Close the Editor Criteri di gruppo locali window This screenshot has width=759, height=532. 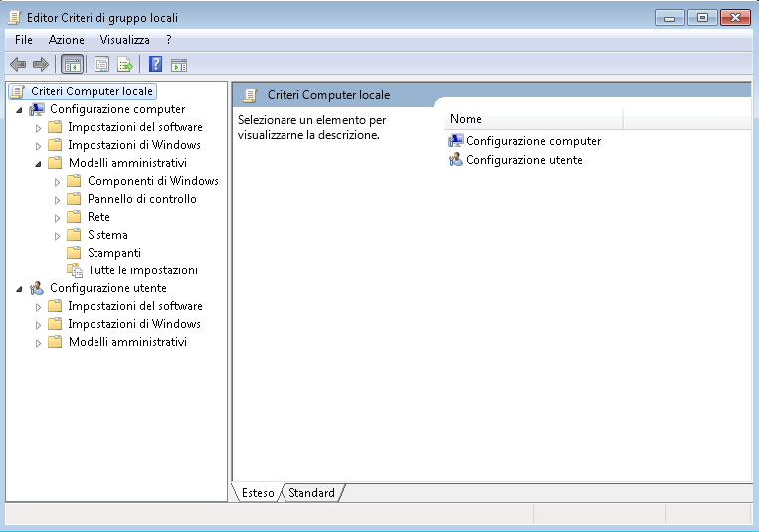coord(735,18)
